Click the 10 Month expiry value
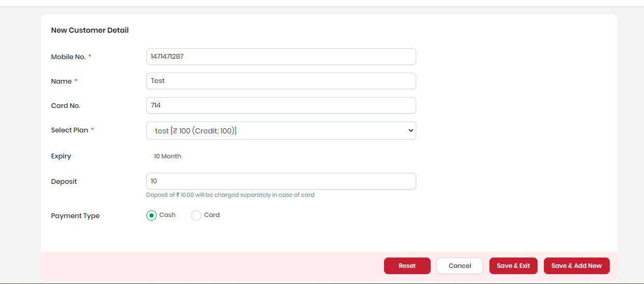 [x=168, y=156]
